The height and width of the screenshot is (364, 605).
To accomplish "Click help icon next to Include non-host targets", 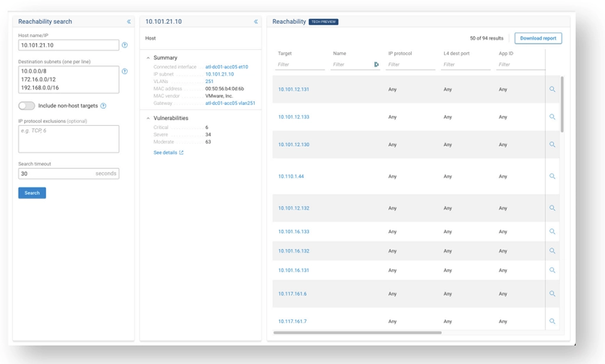I will 103,106.
